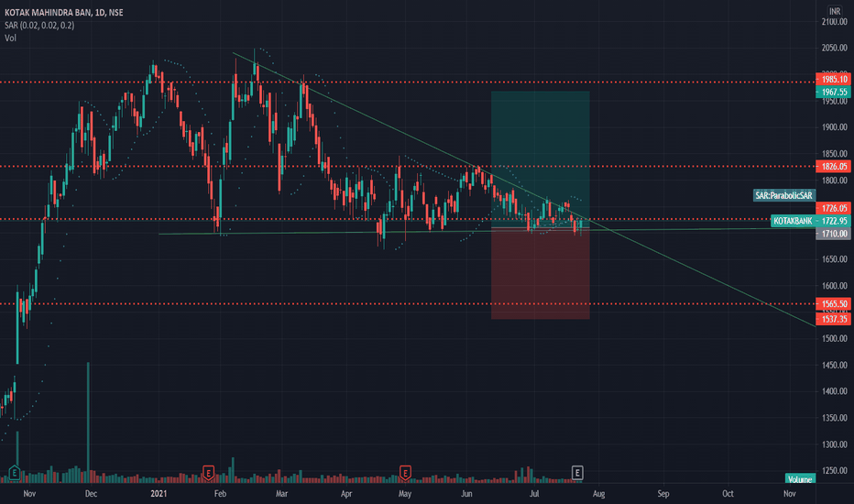Select the SAR (0.02, 0.02, 0.2) indicator legend
Screen dimensions: 854x504
[x=39, y=25]
